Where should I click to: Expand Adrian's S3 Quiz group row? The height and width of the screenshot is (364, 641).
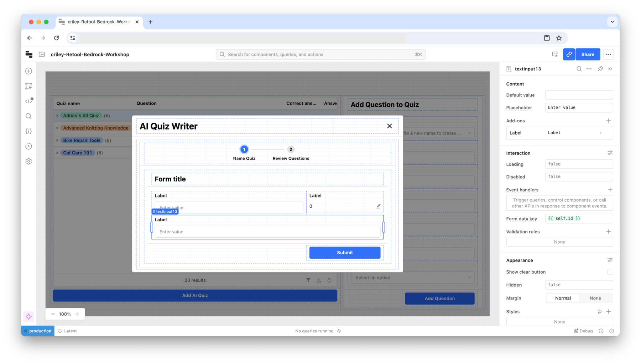tap(57, 116)
